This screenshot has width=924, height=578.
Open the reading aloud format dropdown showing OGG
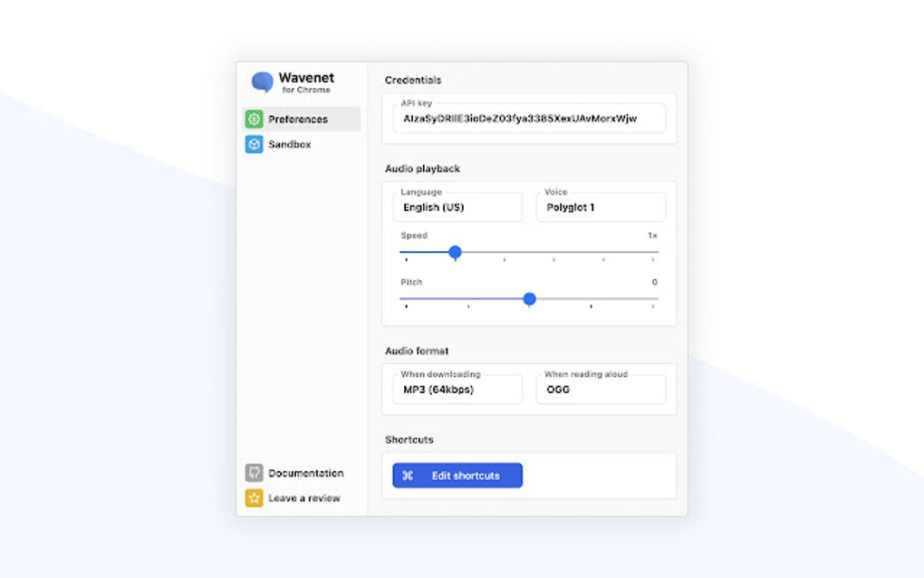[x=601, y=389]
